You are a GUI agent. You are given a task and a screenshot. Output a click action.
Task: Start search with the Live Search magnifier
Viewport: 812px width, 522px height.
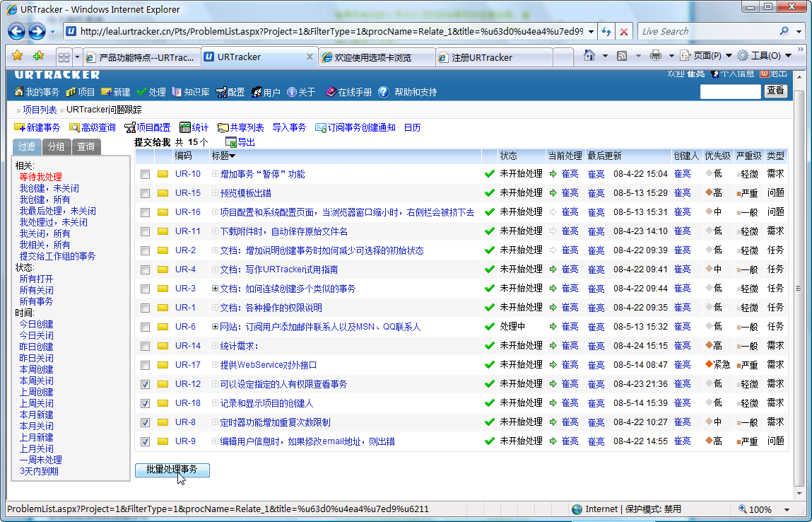[x=784, y=31]
